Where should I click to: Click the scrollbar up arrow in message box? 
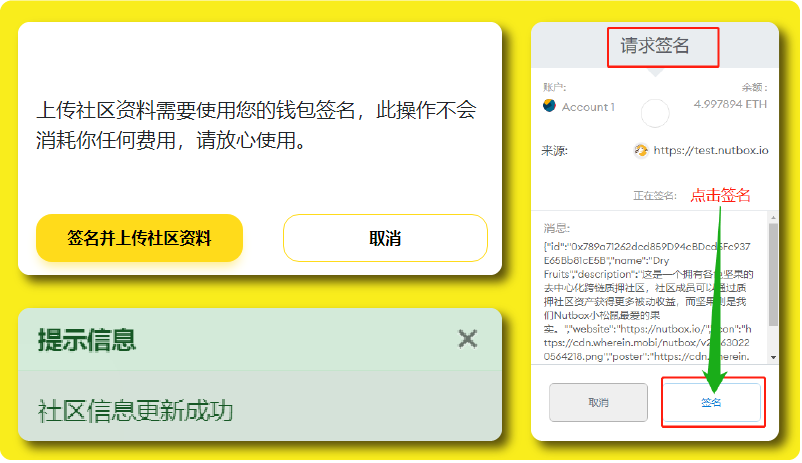point(773,217)
